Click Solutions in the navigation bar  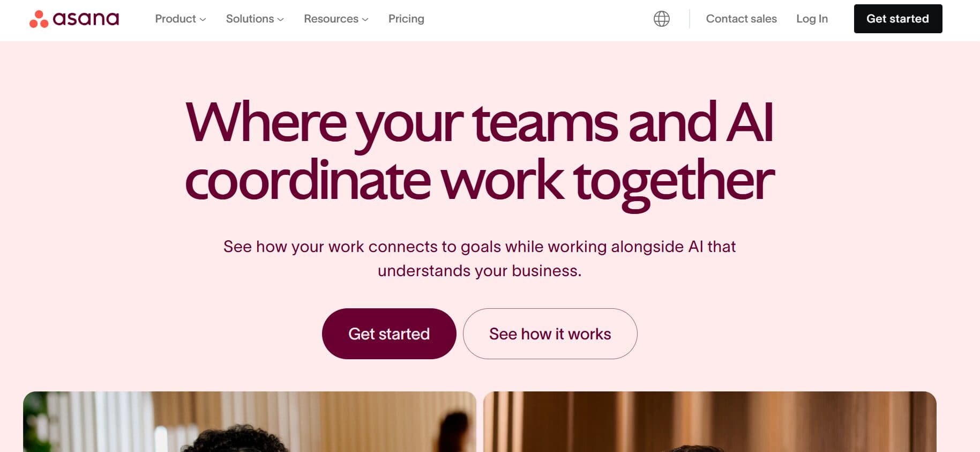coord(250,19)
